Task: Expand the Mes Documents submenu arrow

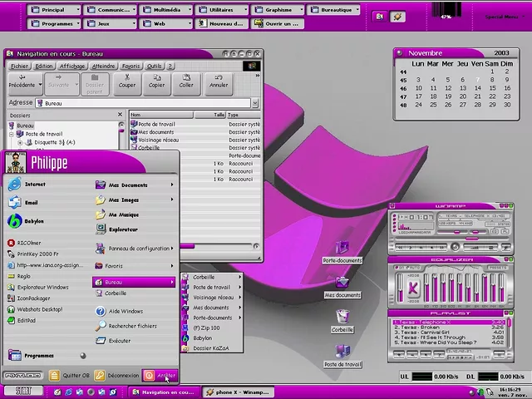Action: click(x=173, y=185)
